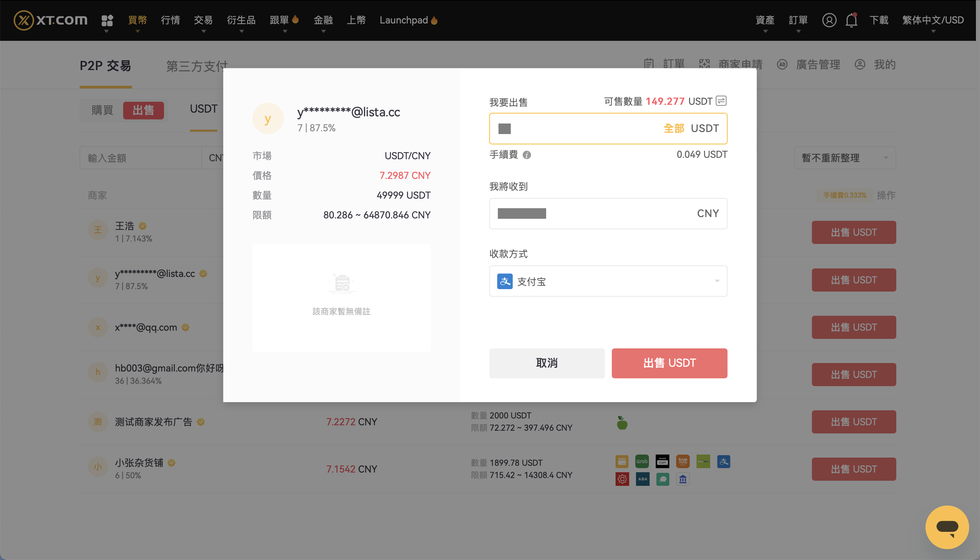The width and height of the screenshot is (980, 560).
Task: Click the transfer icon next to available USDT
Action: point(721,101)
